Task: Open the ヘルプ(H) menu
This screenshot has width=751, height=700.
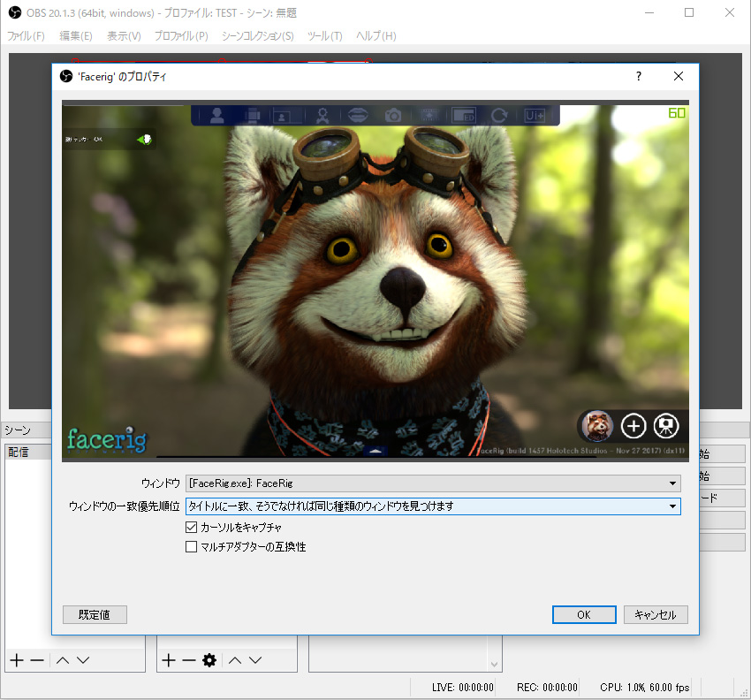Action: coord(376,36)
